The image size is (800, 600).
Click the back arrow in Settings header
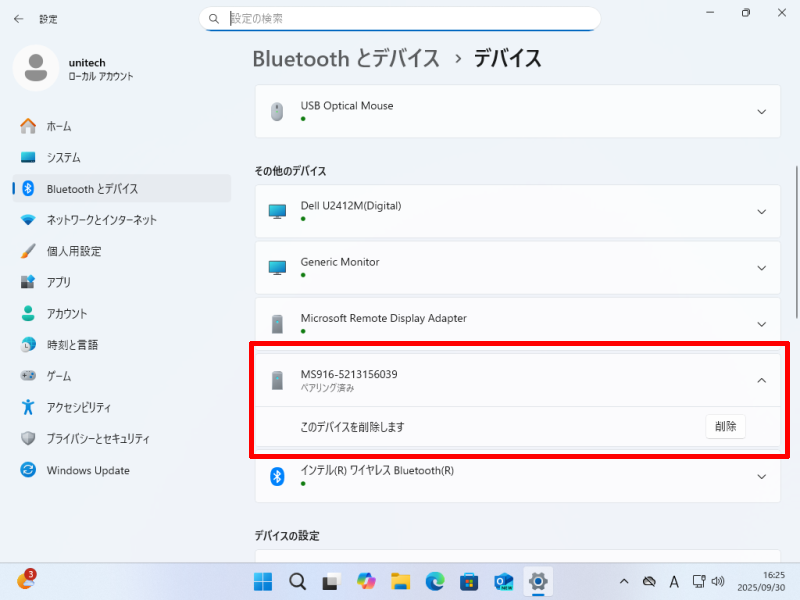[x=18, y=18]
